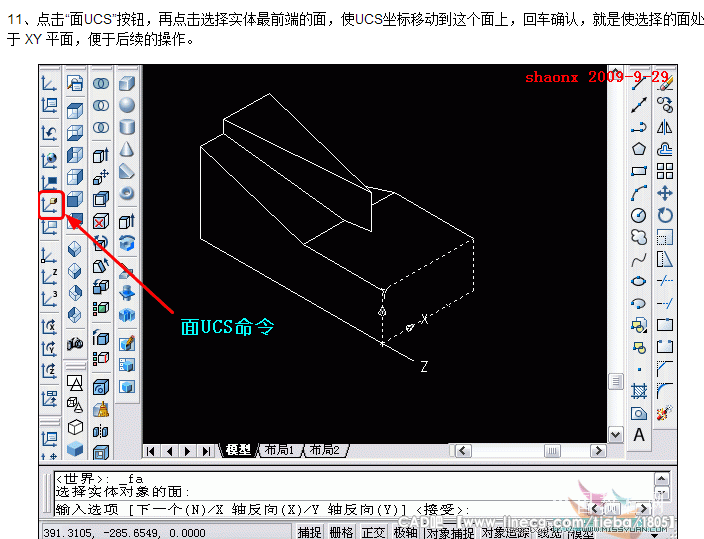The height and width of the screenshot is (539, 704).
Task: Rotate UCS about the Y axis
Action: tap(49, 348)
